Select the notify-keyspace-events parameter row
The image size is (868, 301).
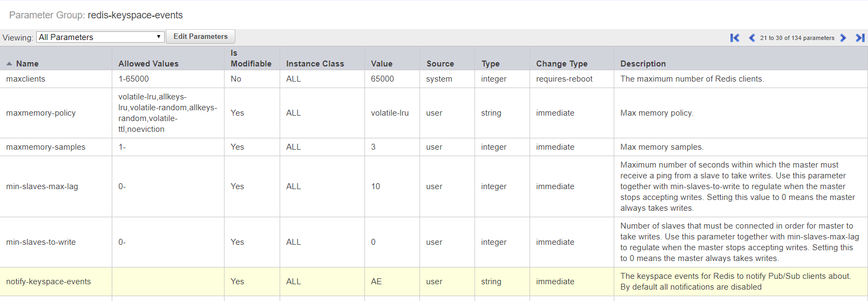point(49,282)
